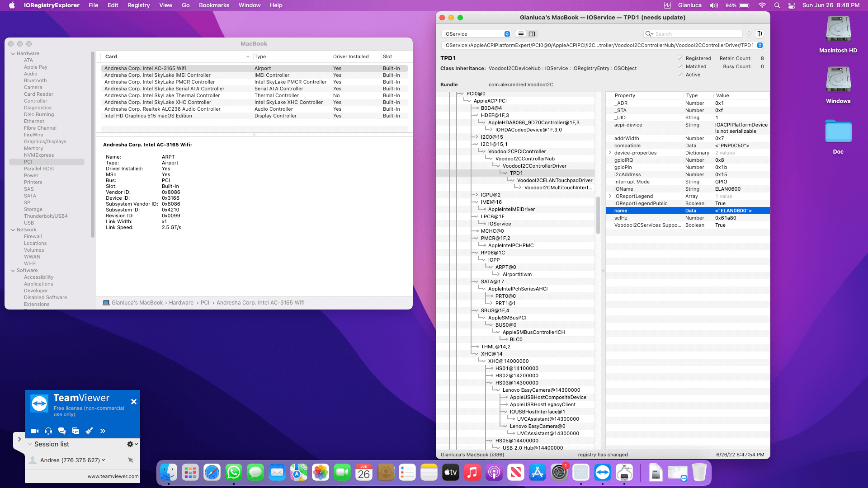Open WhatsApp from the Dock

[x=234, y=473]
